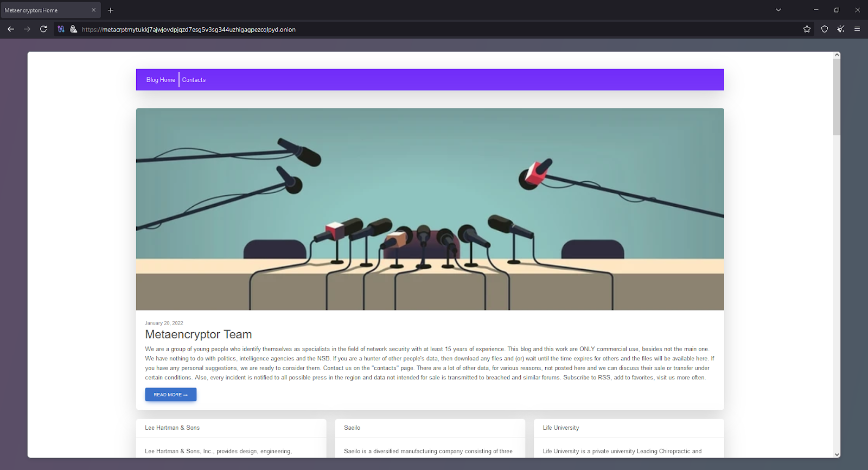The height and width of the screenshot is (470, 868).
Task: Open the browser hamburger menu
Action: [x=857, y=29]
